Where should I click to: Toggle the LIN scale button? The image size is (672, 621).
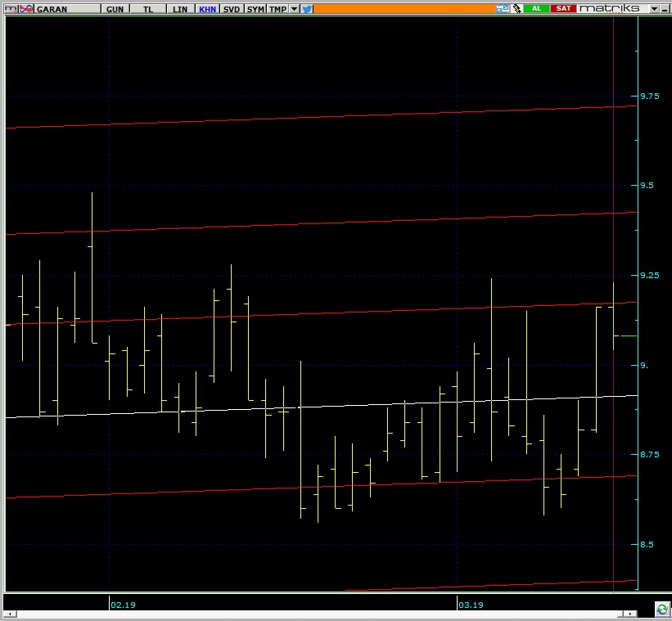180,9
